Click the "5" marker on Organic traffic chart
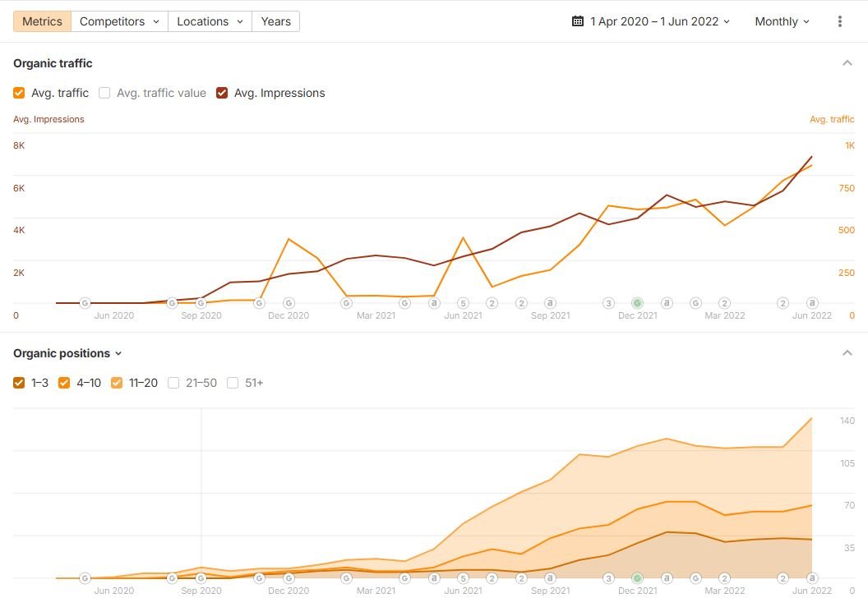Image resolution: width=868 pixels, height=607 pixels. click(463, 303)
